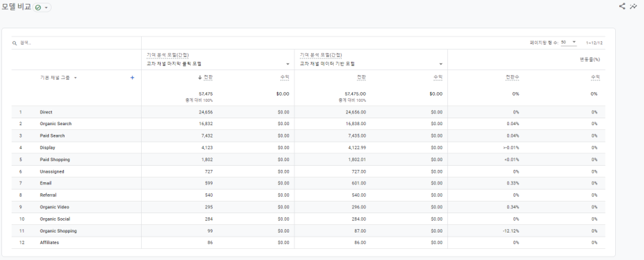Viewport: 644px width, 260px height.
Task: Change rows per page dropdown showing 50
Action: 568,43
